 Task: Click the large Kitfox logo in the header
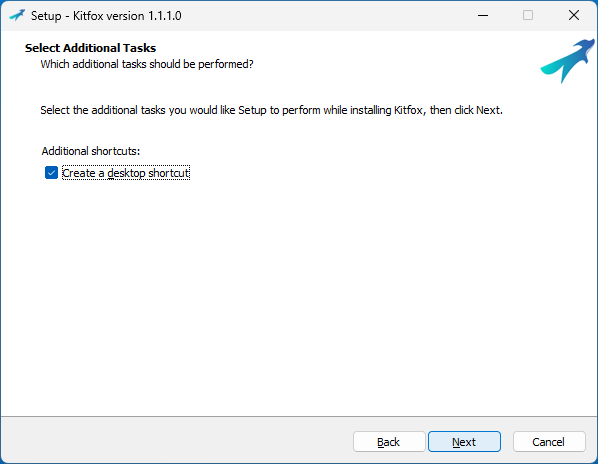[x=567, y=61]
